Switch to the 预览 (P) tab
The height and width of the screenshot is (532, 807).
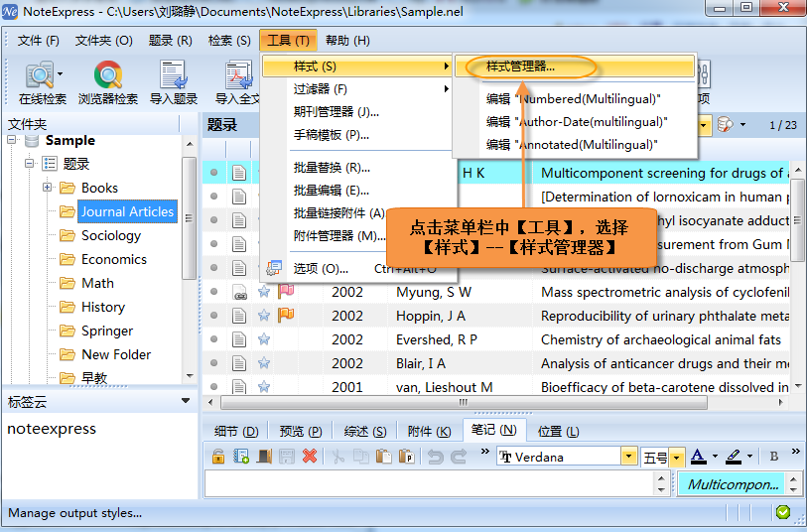pos(301,431)
